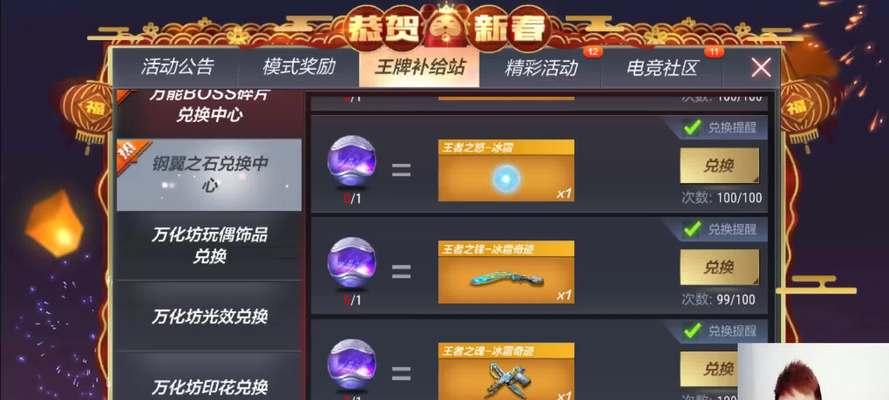Go to the 电竞社区 tab
The width and height of the screenshot is (889, 400).
click(662, 69)
